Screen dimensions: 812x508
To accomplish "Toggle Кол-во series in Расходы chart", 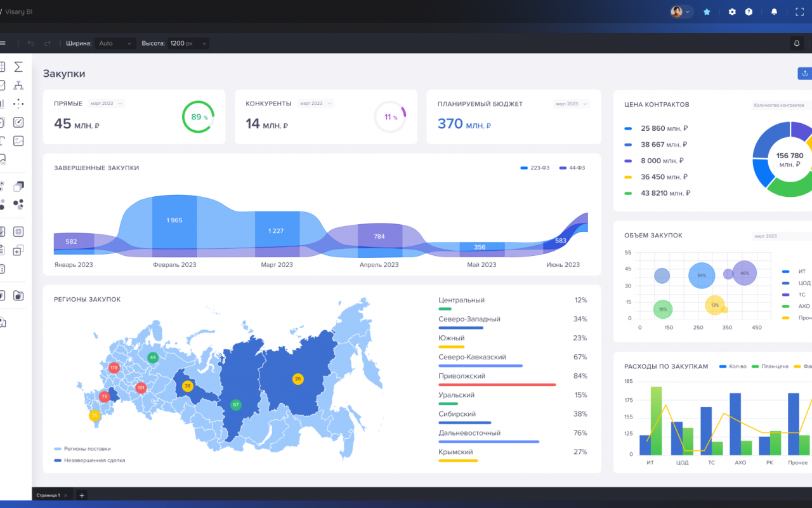I will [x=733, y=366].
